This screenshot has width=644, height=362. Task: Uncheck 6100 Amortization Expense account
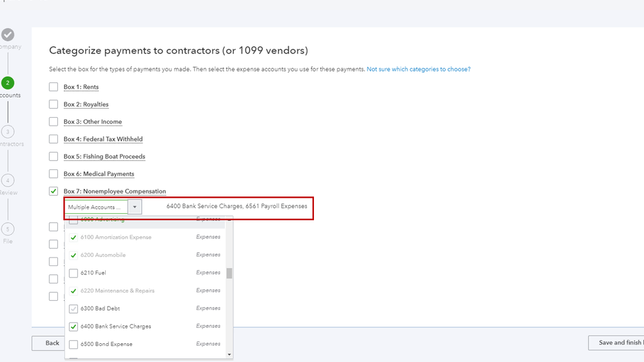point(73,238)
